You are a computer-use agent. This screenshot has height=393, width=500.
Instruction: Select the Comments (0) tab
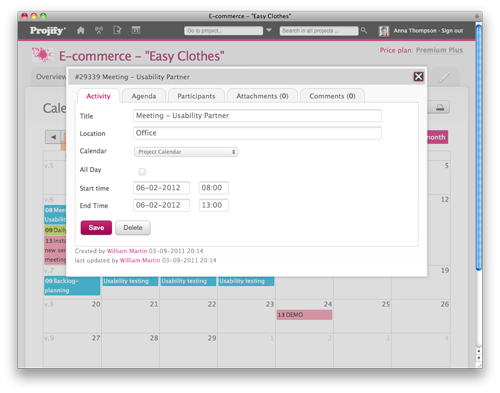(332, 96)
